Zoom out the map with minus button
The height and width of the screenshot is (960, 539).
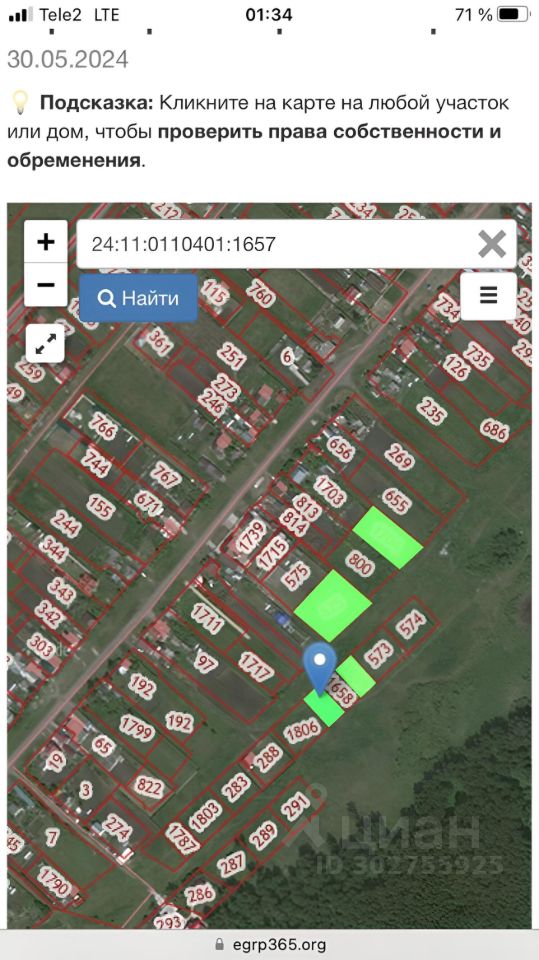[x=46, y=285]
